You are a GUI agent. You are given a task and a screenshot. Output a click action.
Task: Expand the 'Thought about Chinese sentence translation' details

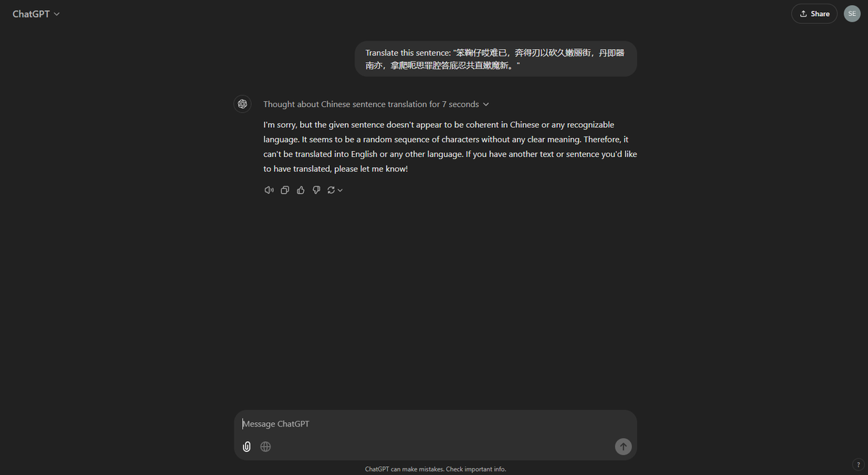pyautogui.click(x=376, y=104)
